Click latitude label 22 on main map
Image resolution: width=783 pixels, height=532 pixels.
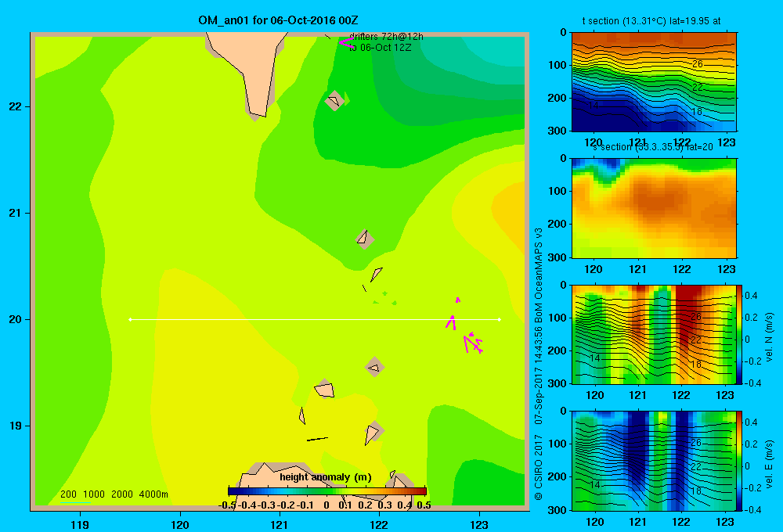pyautogui.click(x=16, y=106)
